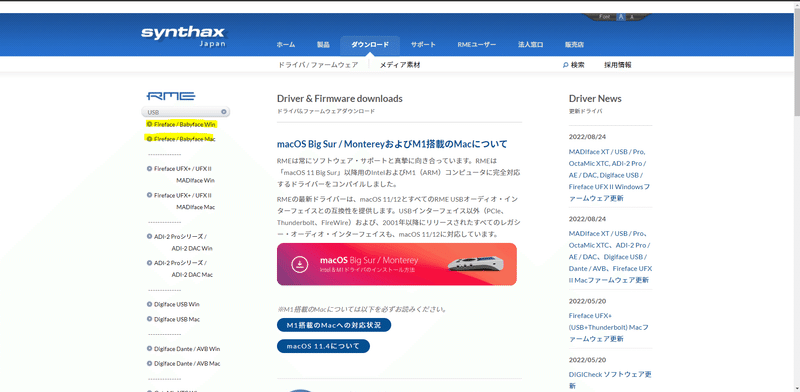
Task: Click the M1搭載のMacへの対応状況 button
Action: click(334, 325)
